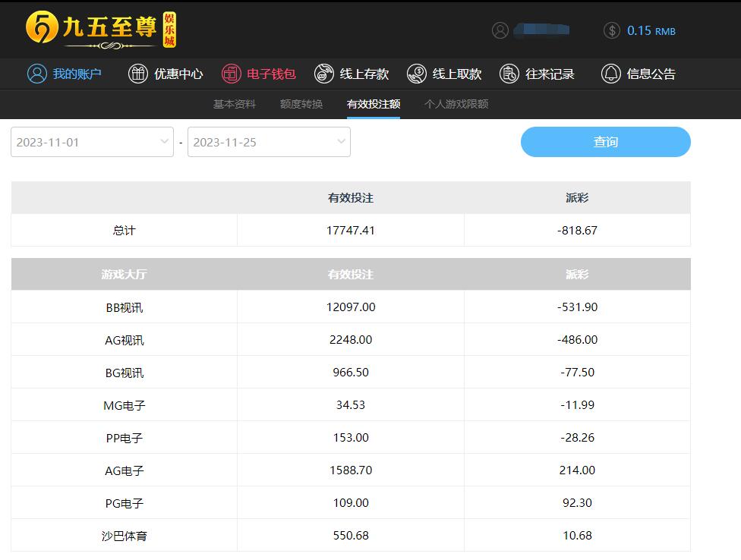
Task: Switch to 额度转换 tab
Action: point(301,104)
